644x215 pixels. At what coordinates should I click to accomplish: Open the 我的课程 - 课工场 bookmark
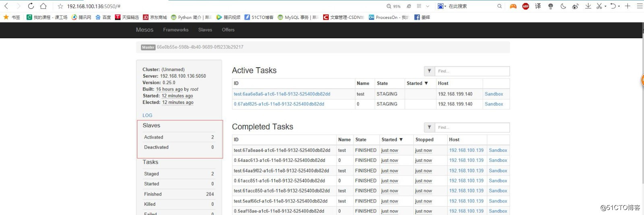(47, 17)
